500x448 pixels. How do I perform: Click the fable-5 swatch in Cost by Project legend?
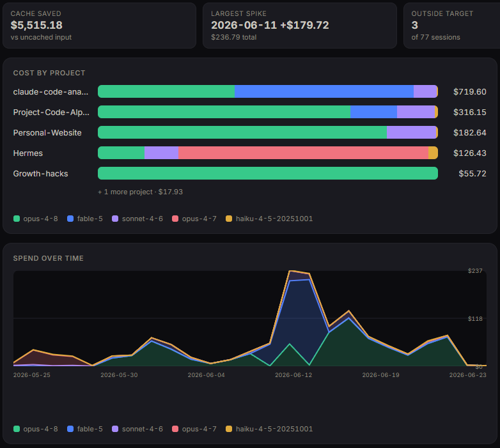(x=70, y=219)
